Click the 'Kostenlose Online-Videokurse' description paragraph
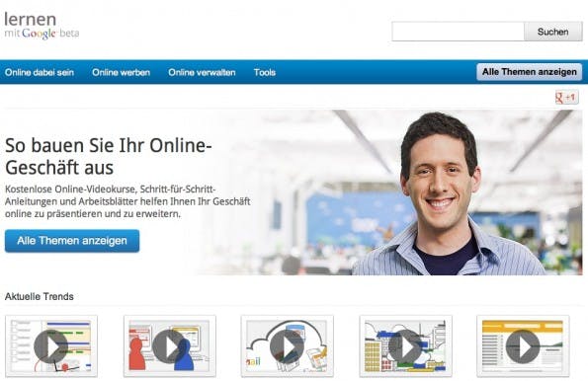 tap(127, 201)
